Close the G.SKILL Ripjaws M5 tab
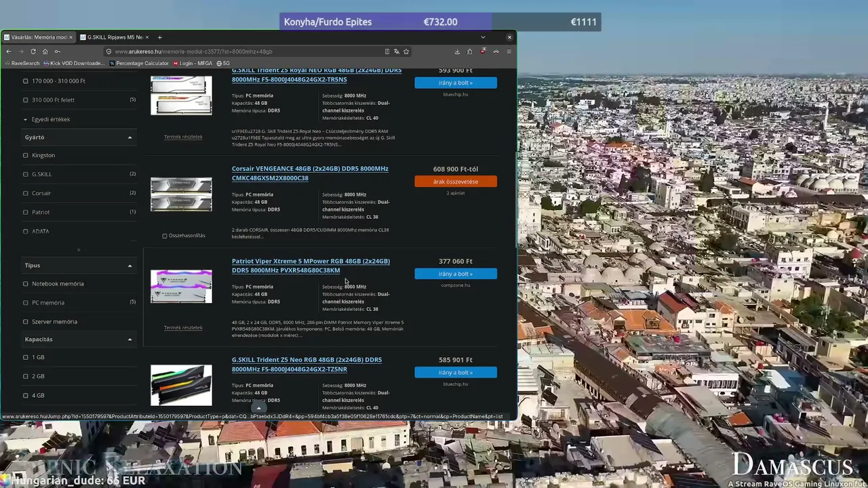868x488 pixels. 146,37
